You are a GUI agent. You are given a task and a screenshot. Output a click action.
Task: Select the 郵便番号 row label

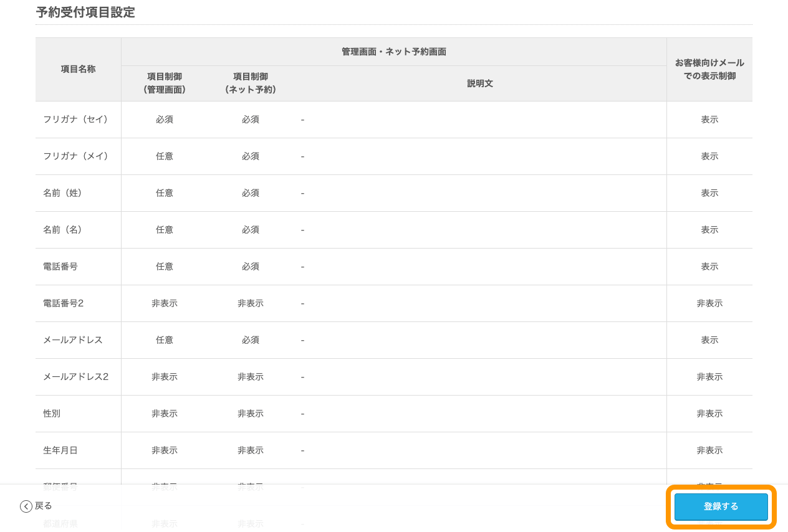[x=60, y=487]
